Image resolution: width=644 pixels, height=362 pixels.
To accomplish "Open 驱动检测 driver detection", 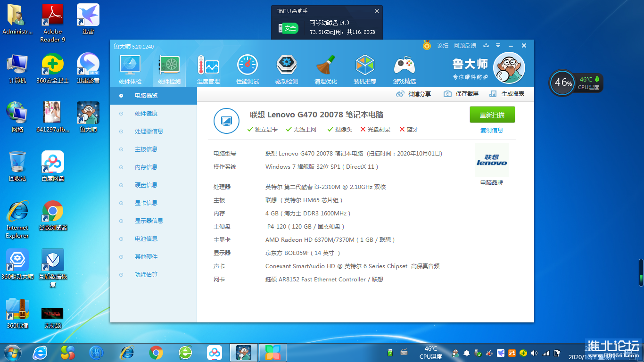I will click(287, 70).
